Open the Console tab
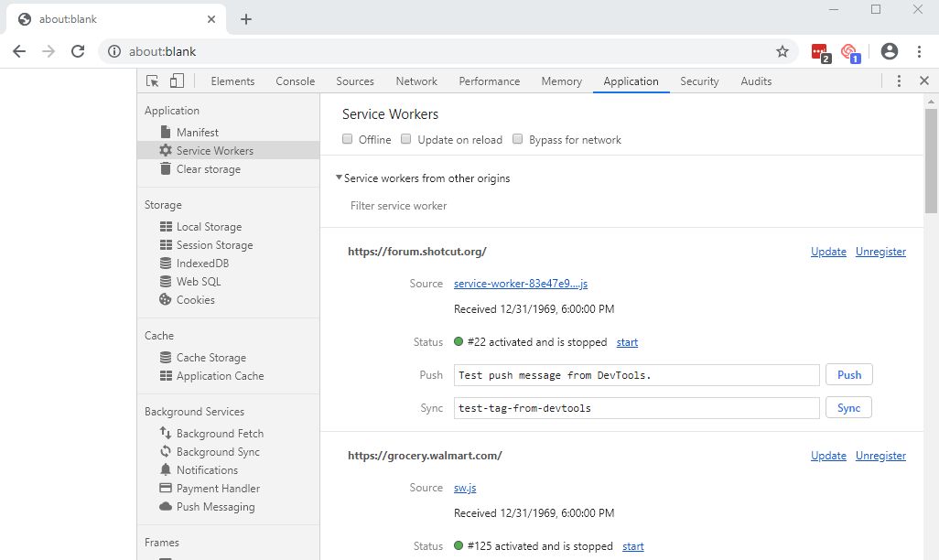This screenshot has width=939, height=560. [295, 81]
